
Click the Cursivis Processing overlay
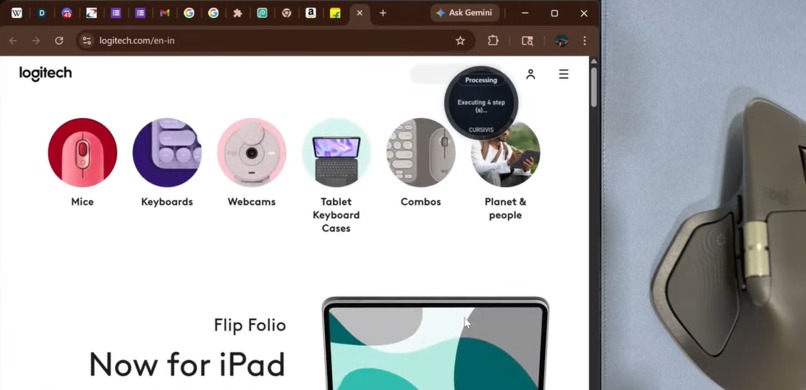click(481, 103)
